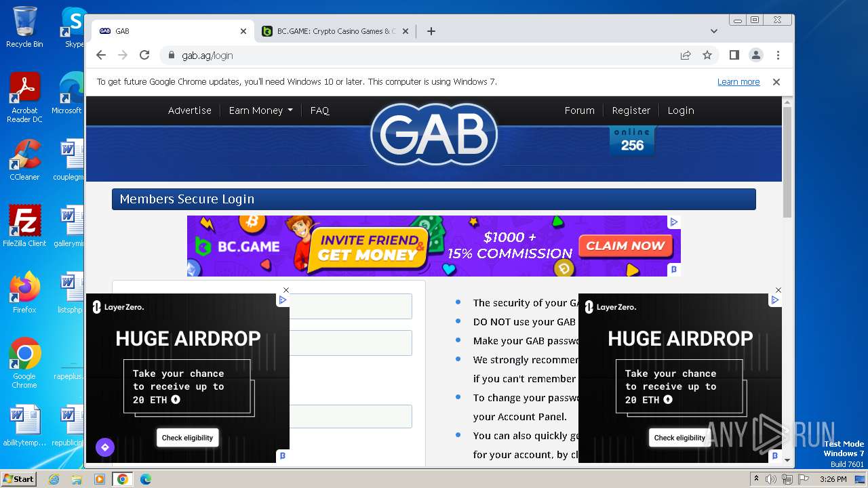Open FileZilla Client desktop icon
Image resolution: width=868 pixels, height=488 pixels.
[24, 226]
